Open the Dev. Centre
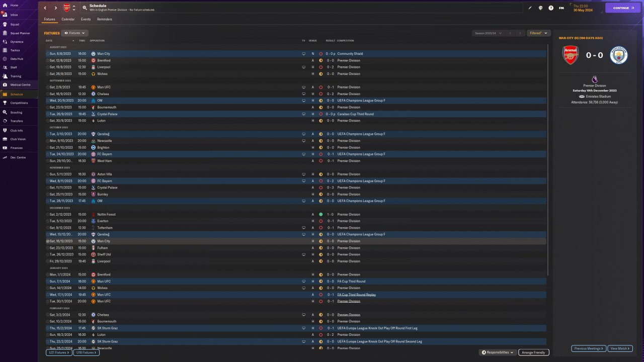 [18, 157]
